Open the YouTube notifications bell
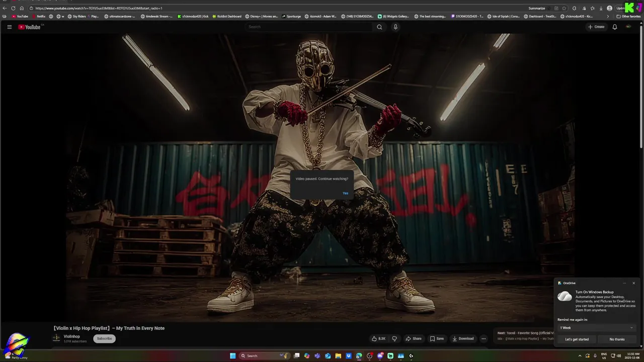This screenshot has height=362, width=644. (614, 27)
